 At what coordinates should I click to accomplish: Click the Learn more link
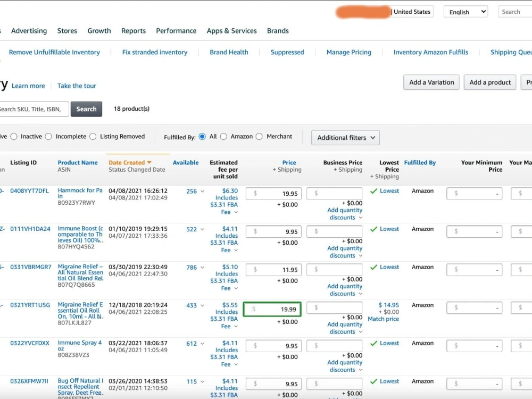(28, 86)
